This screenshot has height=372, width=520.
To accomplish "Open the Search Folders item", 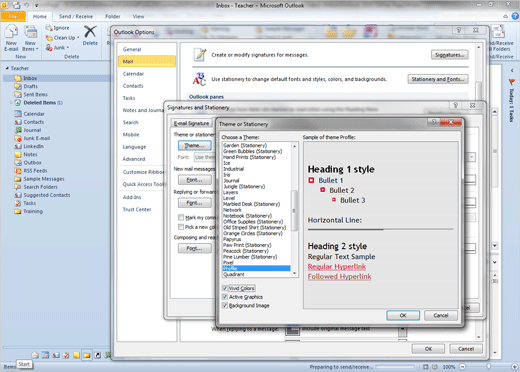I will (40, 187).
